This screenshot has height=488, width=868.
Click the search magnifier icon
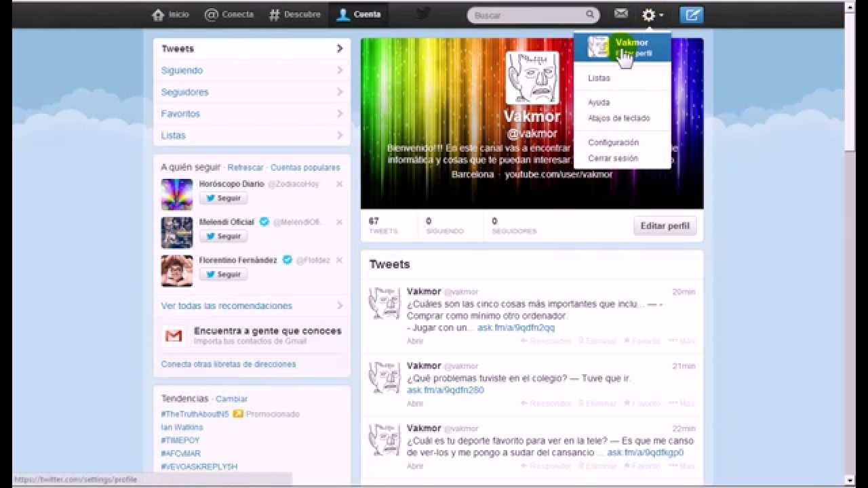(x=590, y=14)
